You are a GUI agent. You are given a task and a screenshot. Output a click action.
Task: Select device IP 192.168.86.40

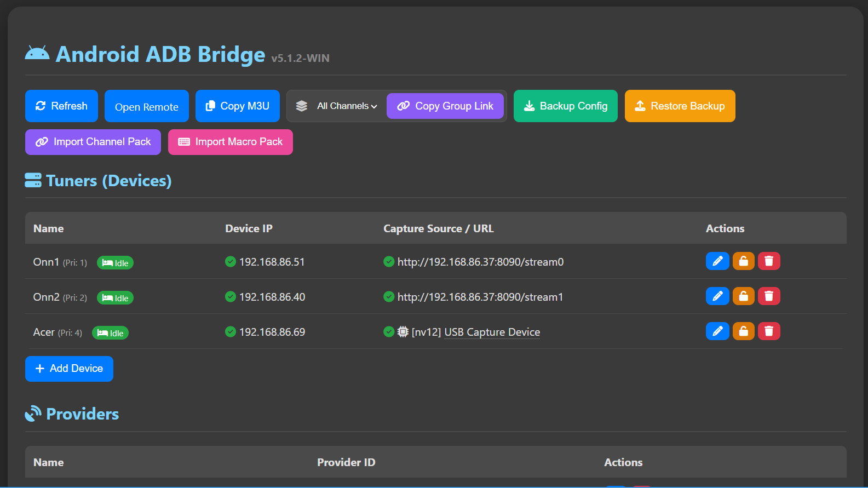(272, 297)
